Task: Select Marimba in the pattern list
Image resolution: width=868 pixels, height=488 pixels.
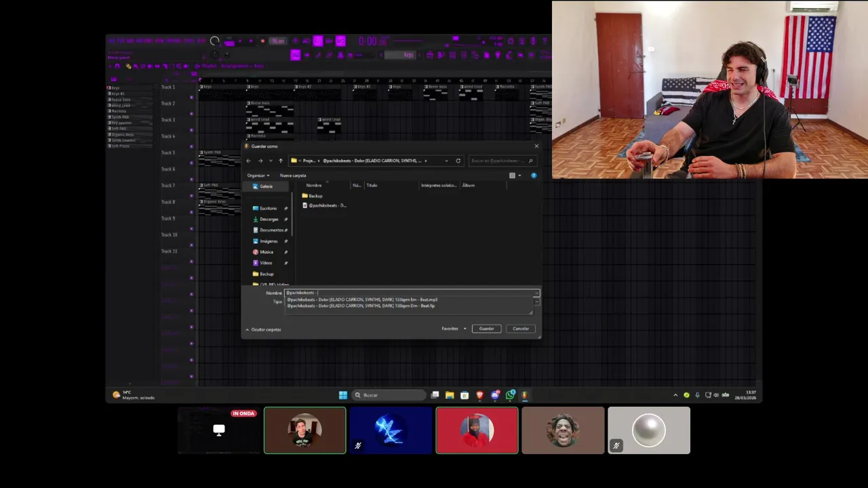Action: coord(119,111)
